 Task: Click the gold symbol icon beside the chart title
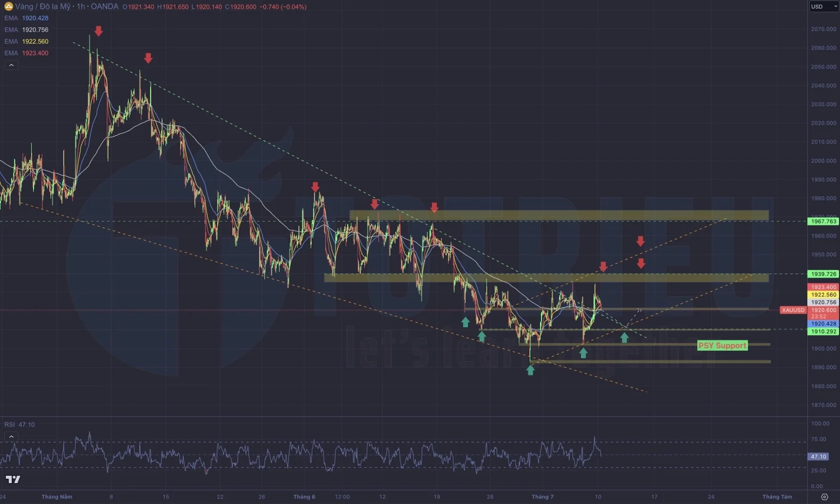tap(8, 6)
